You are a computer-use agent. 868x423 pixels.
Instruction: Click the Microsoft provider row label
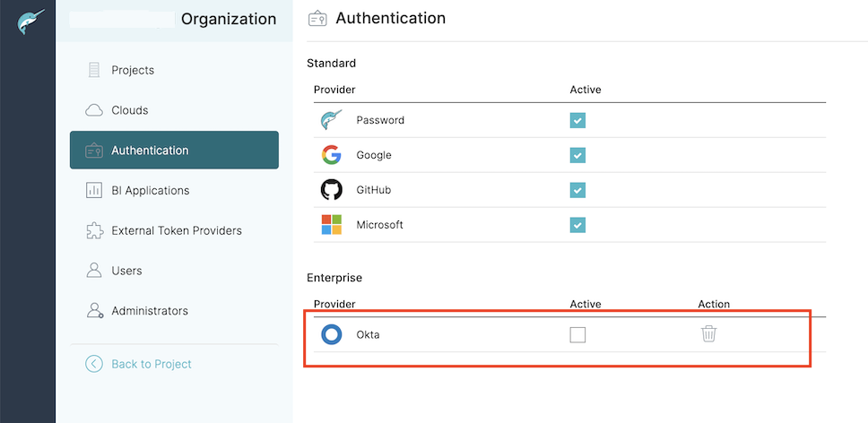[379, 225]
